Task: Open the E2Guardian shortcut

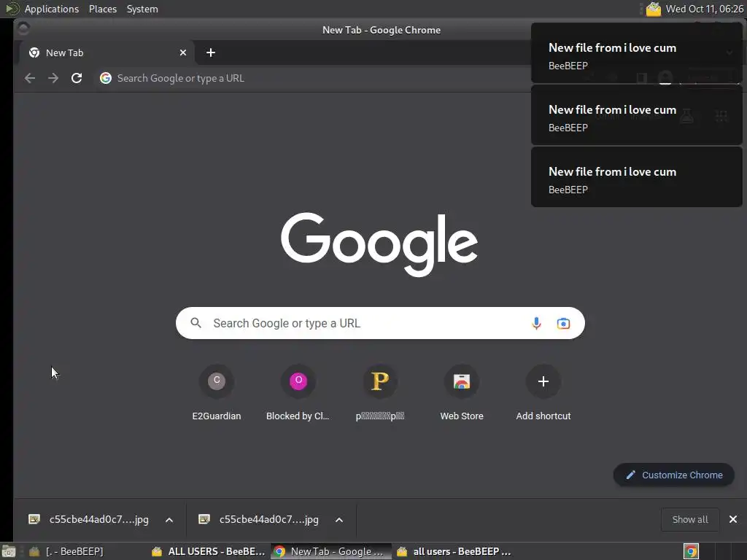Action: [x=217, y=392]
